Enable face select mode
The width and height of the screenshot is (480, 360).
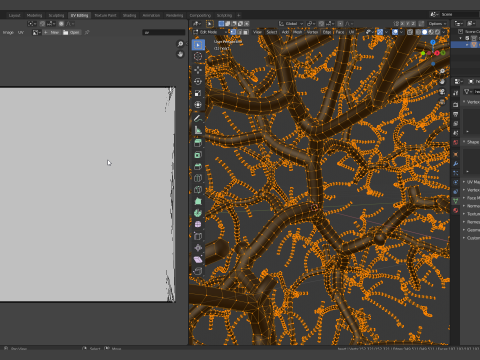point(246,32)
